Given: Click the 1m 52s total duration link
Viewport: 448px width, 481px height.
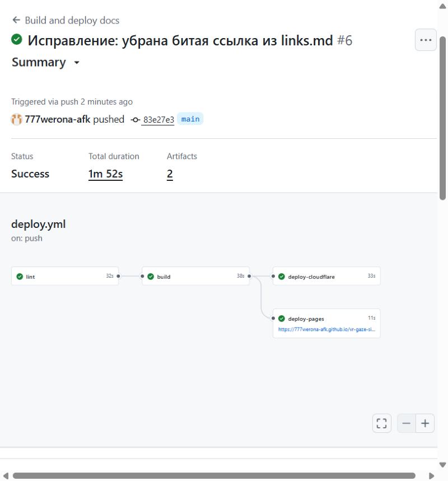Looking at the screenshot, I should tap(105, 174).
